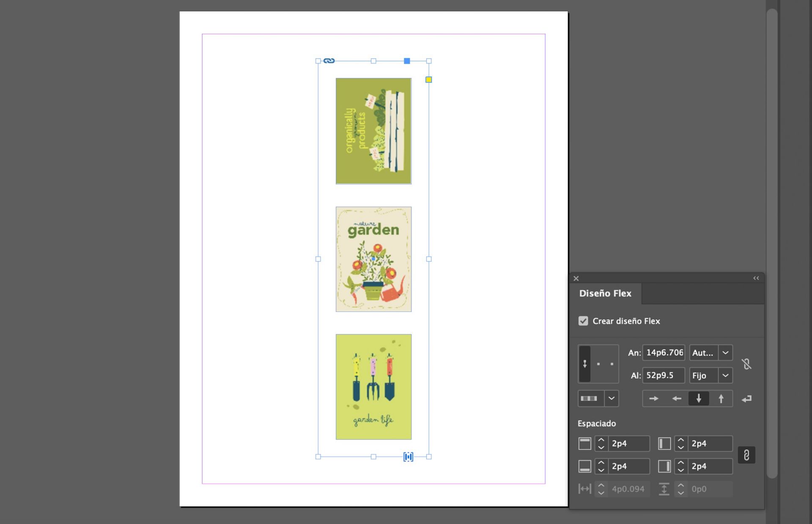Open the Aut... width behavior dropdown
Viewport: 812px width, 524px height.
tap(725, 352)
